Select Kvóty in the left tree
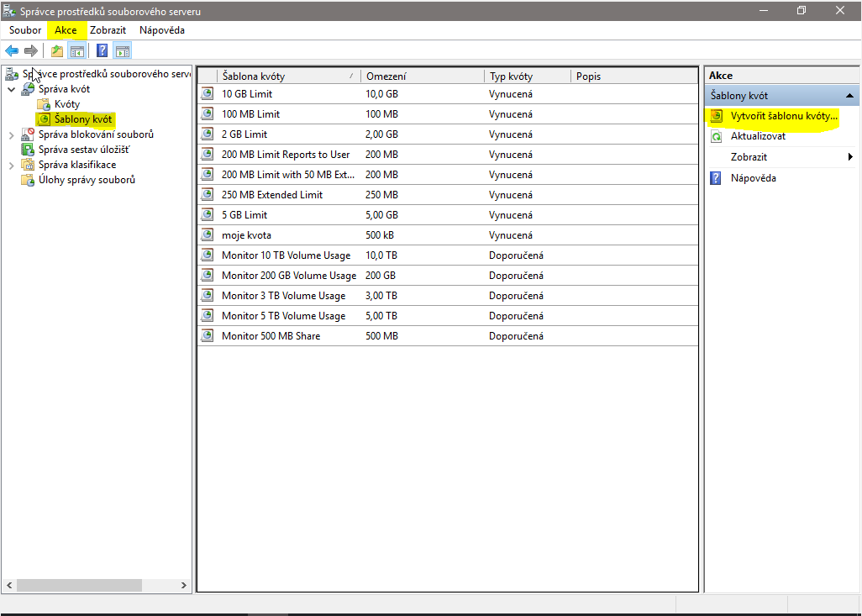Viewport: 862px width, 616px height. [x=67, y=104]
